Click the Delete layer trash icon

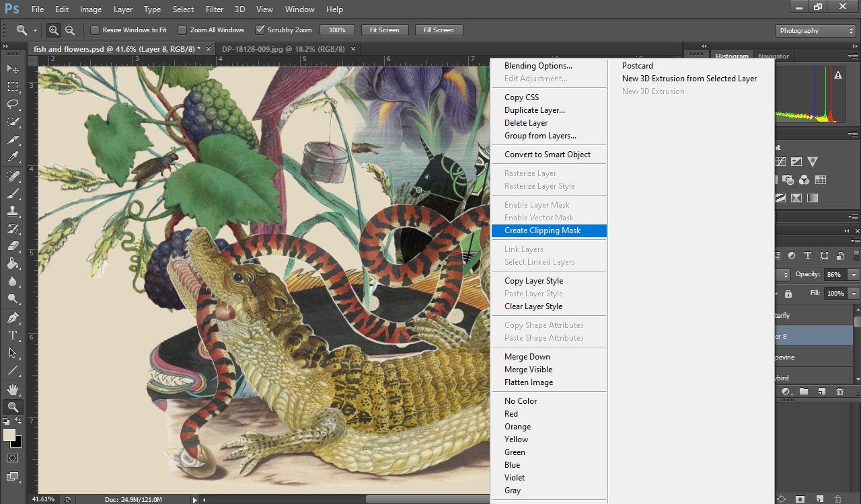[x=839, y=392]
